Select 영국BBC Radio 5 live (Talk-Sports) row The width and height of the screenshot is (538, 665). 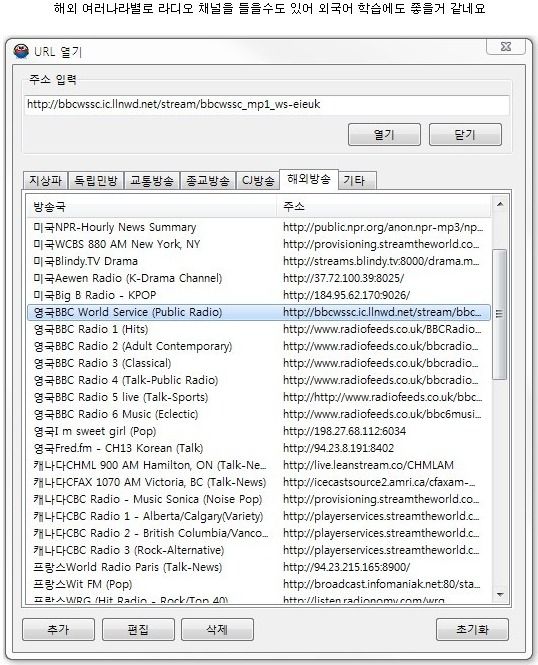click(259, 397)
